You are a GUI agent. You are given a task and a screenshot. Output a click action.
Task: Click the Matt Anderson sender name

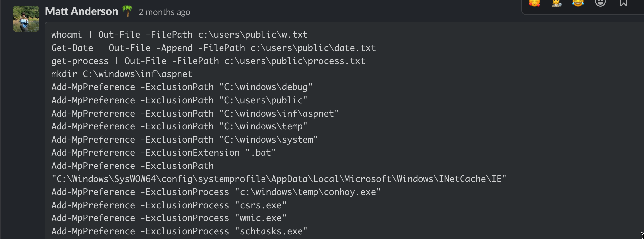(82, 11)
